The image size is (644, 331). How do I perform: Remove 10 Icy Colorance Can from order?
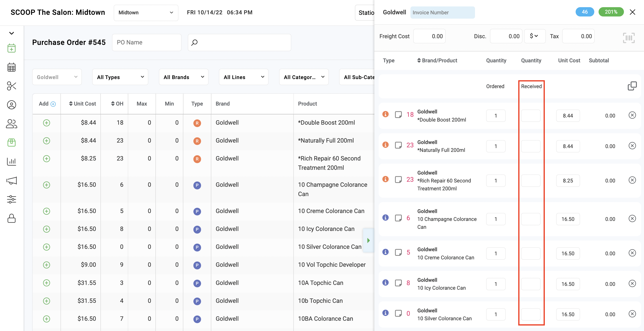pos(632,283)
